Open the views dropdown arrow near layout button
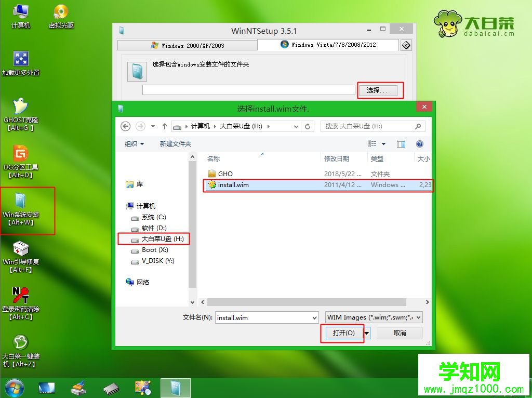532x398 pixels. (382, 143)
